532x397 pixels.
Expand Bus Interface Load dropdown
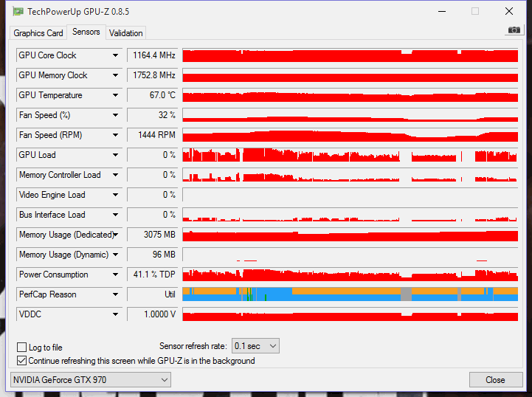click(115, 215)
